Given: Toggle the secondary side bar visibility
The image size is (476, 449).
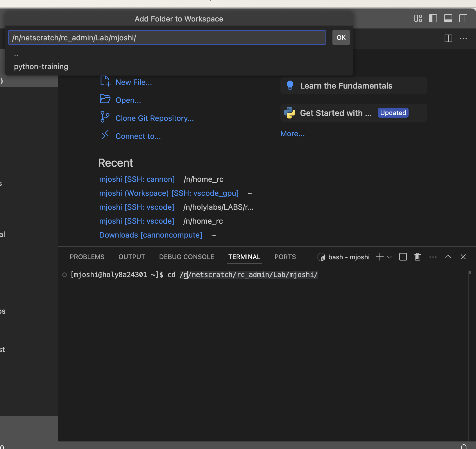Looking at the screenshot, I should click(463, 19).
